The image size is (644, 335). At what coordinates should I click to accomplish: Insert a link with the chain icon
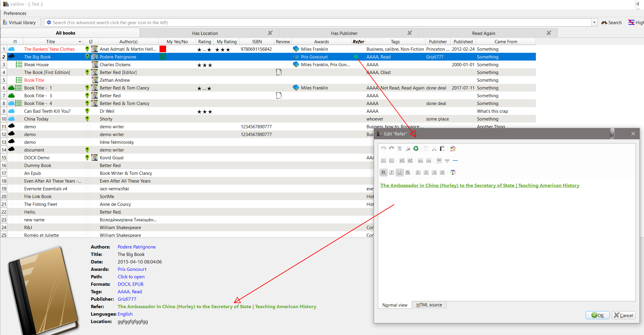(x=447, y=160)
